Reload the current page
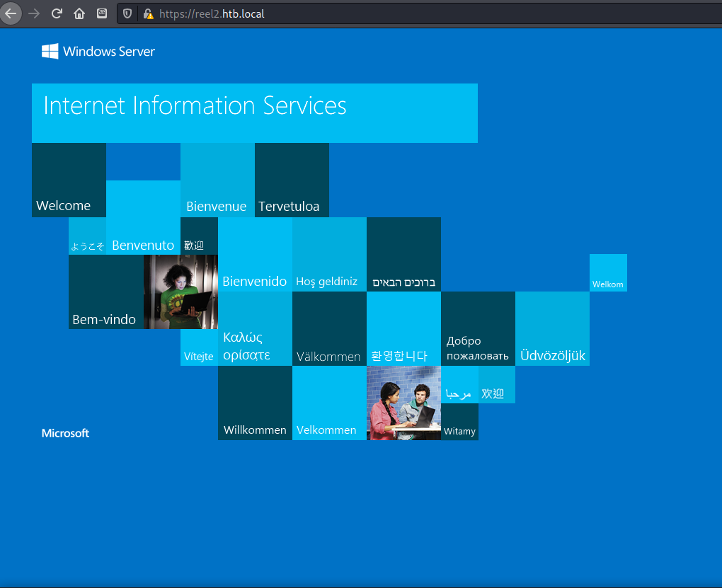 pos(57,13)
